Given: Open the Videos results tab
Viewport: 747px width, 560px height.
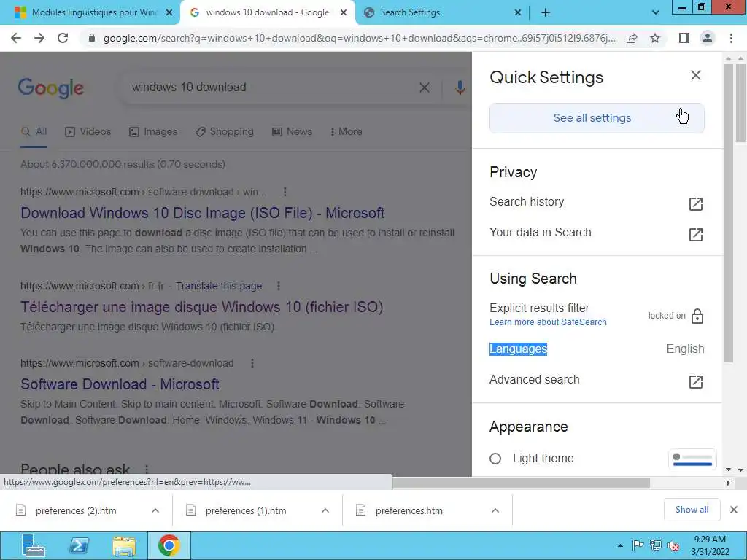Looking at the screenshot, I should pyautogui.click(x=88, y=132).
